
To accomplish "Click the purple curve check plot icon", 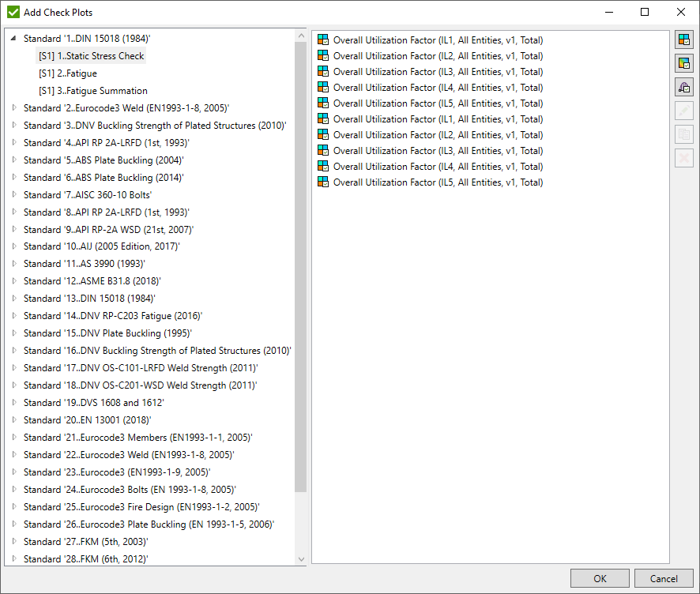I will (683, 87).
